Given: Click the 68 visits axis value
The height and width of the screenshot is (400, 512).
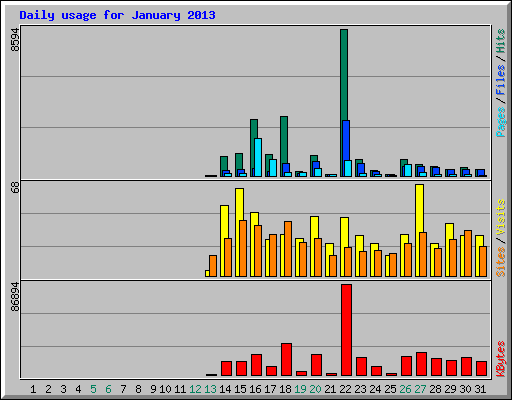Looking at the screenshot, I should [x=15, y=187].
